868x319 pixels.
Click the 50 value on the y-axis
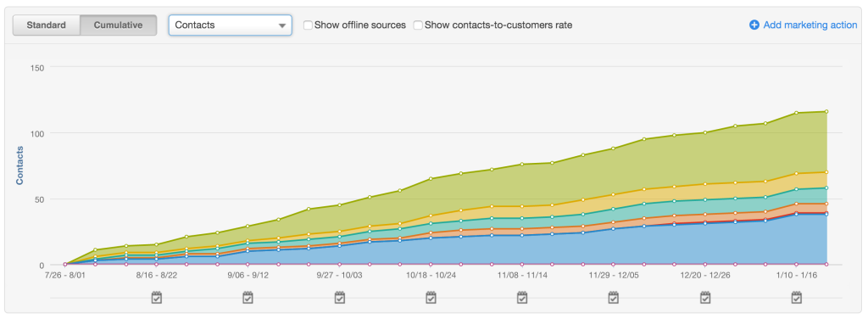pyautogui.click(x=39, y=199)
